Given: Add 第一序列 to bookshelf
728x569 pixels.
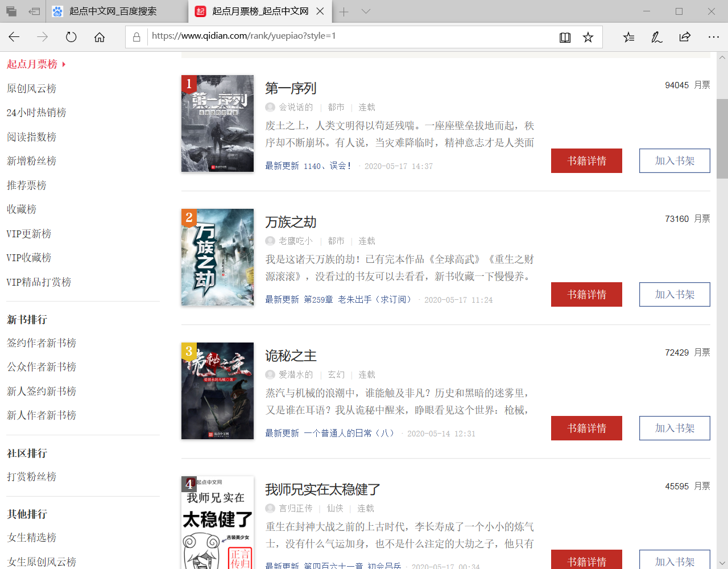Looking at the screenshot, I should 675,161.
